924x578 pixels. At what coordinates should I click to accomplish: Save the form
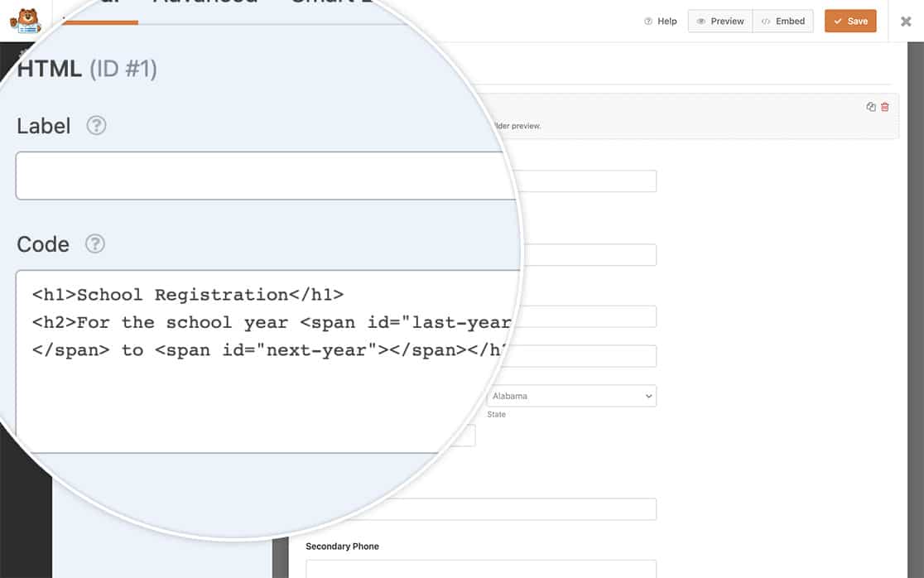point(853,21)
